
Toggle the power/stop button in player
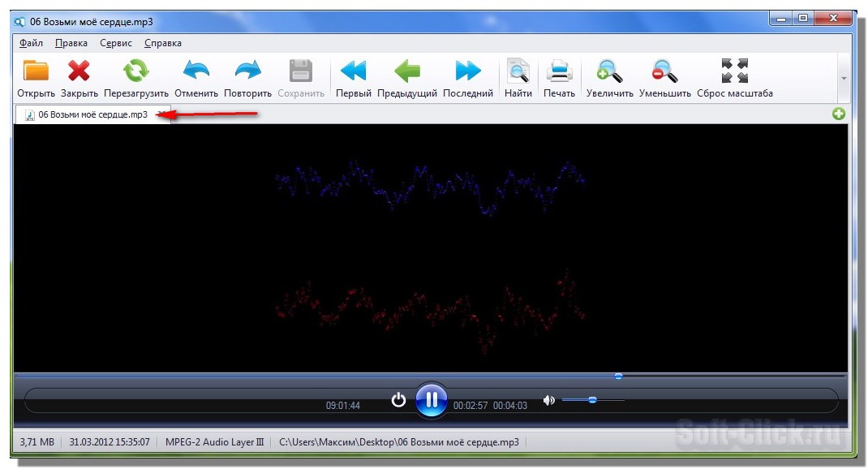pyautogui.click(x=398, y=399)
